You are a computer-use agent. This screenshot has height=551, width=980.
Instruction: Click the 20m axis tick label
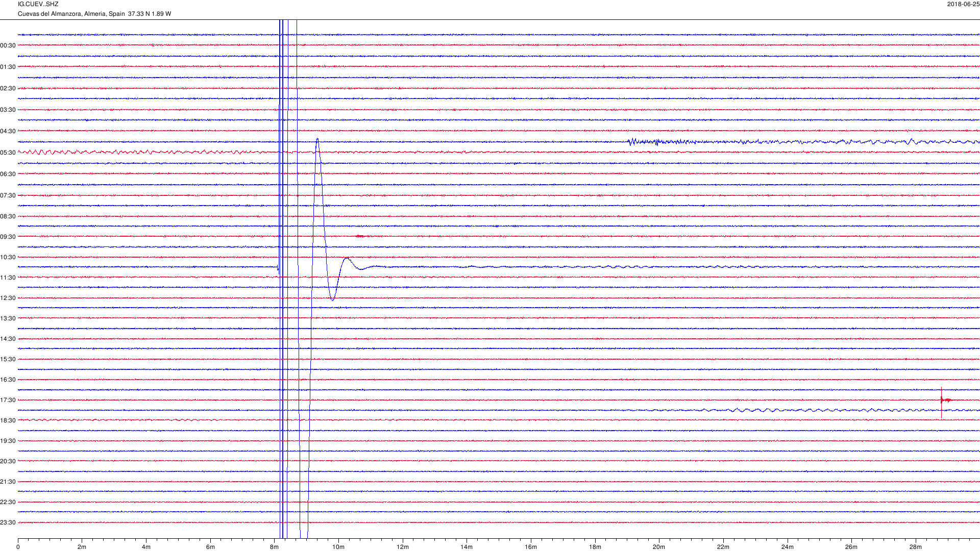pyautogui.click(x=659, y=547)
